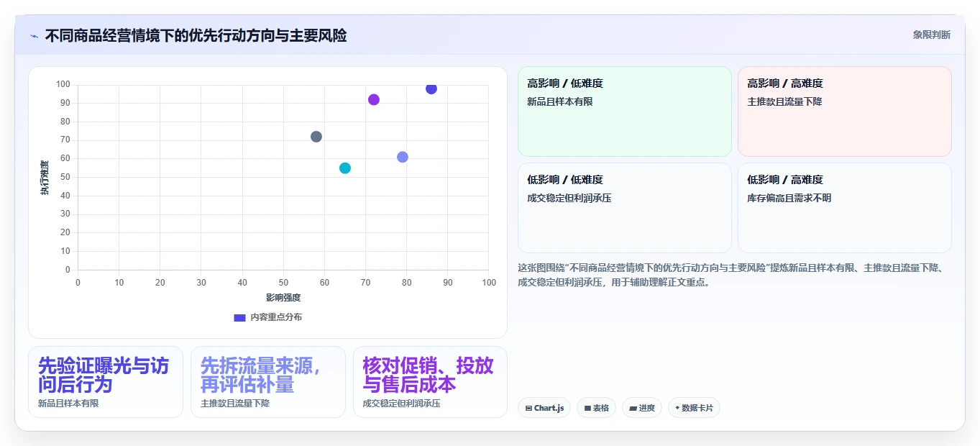Viewport: 980px width, 446px height.
Task: Click the 内容重点分布 legend color box
Action: [x=240, y=317]
